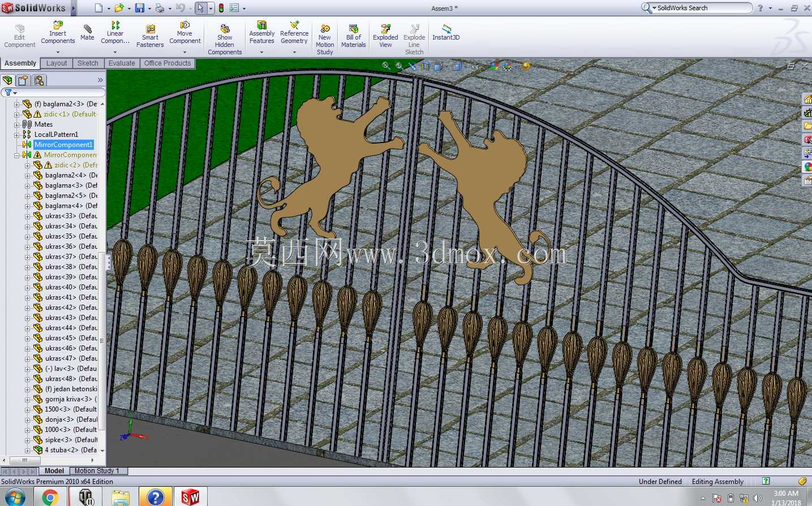Click the SolidWorks taskbar icon
812x506 pixels.
190,497
